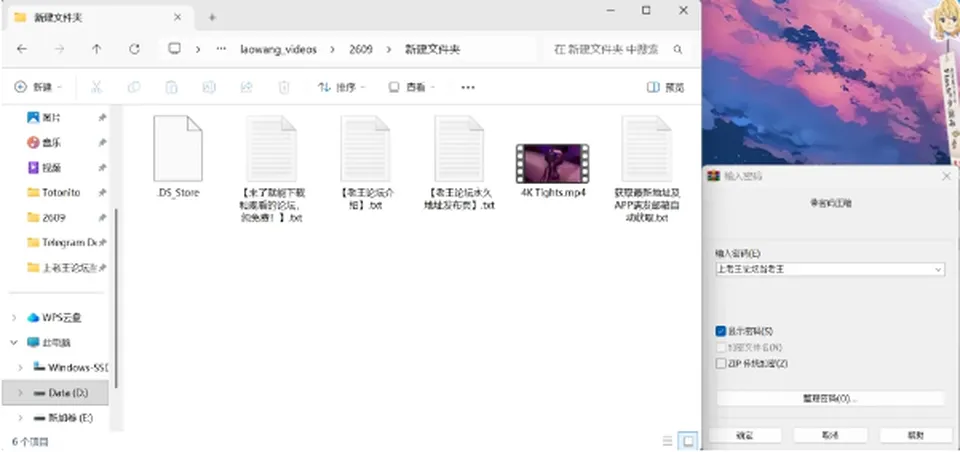Select the .DS_Store file name

pyautogui.click(x=178, y=193)
